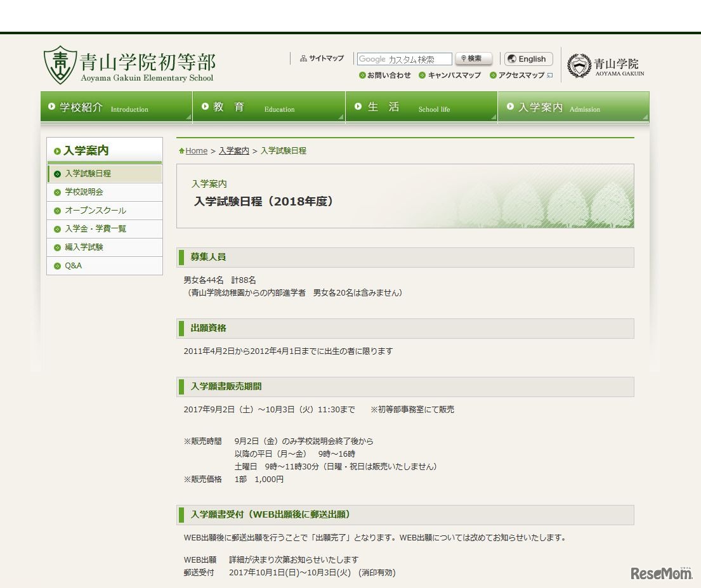Open the 学校紹介 Introduction menu
Image resolution: width=701 pixels, height=588 pixels.
116,107
